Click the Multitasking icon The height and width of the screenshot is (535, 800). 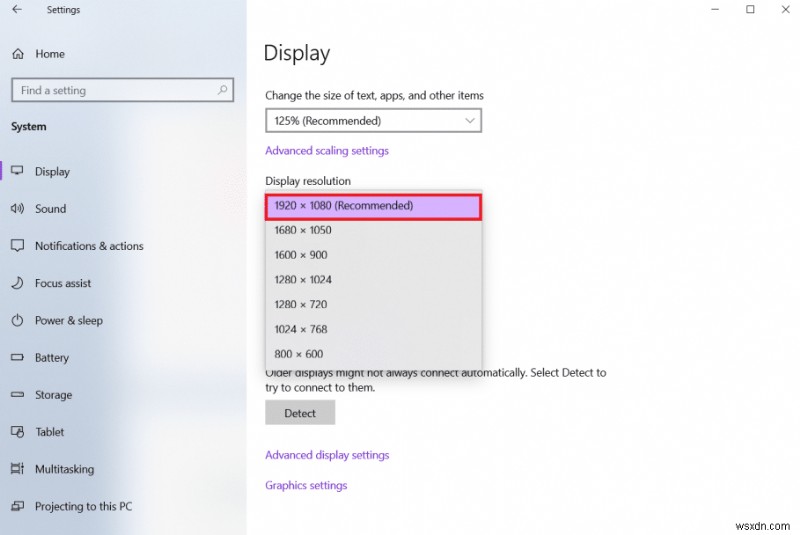(17, 468)
